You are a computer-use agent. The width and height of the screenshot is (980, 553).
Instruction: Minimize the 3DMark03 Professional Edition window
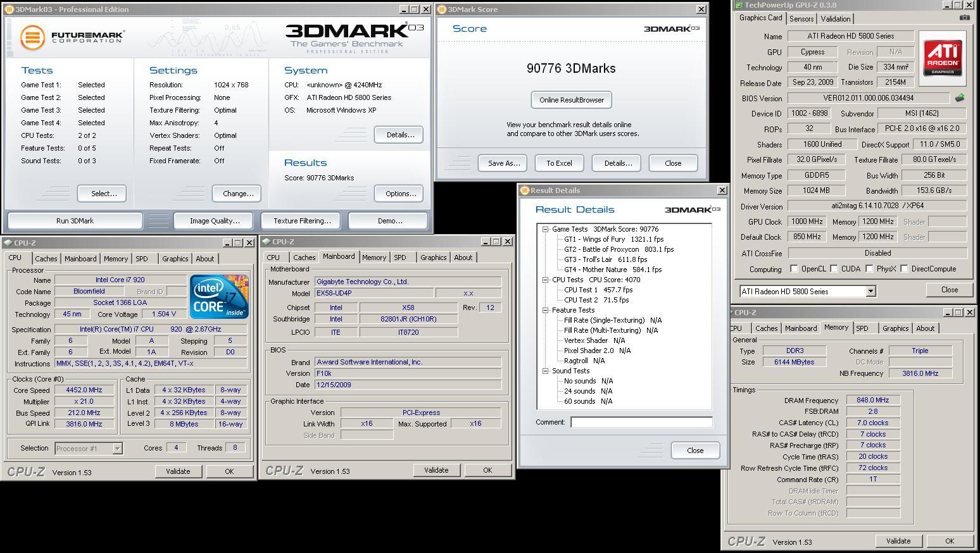(x=404, y=9)
